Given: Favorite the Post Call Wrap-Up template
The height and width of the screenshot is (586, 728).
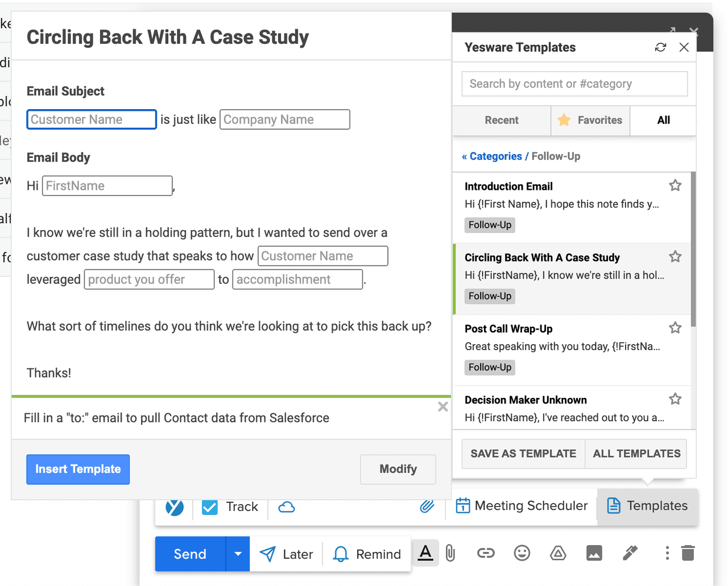Looking at the screenshot, I should click(675, 327).
